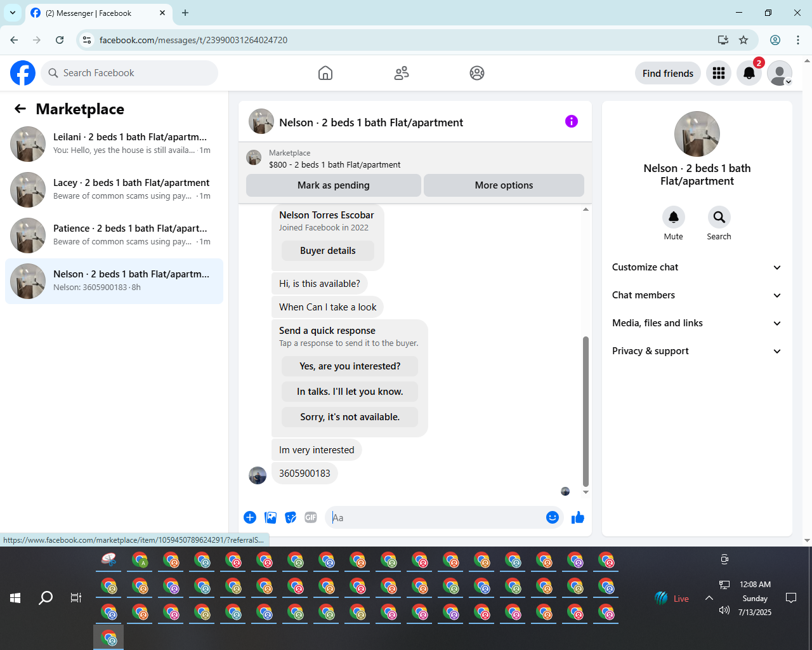Open the $800 2 beds listing link

[x=334, y=164]
